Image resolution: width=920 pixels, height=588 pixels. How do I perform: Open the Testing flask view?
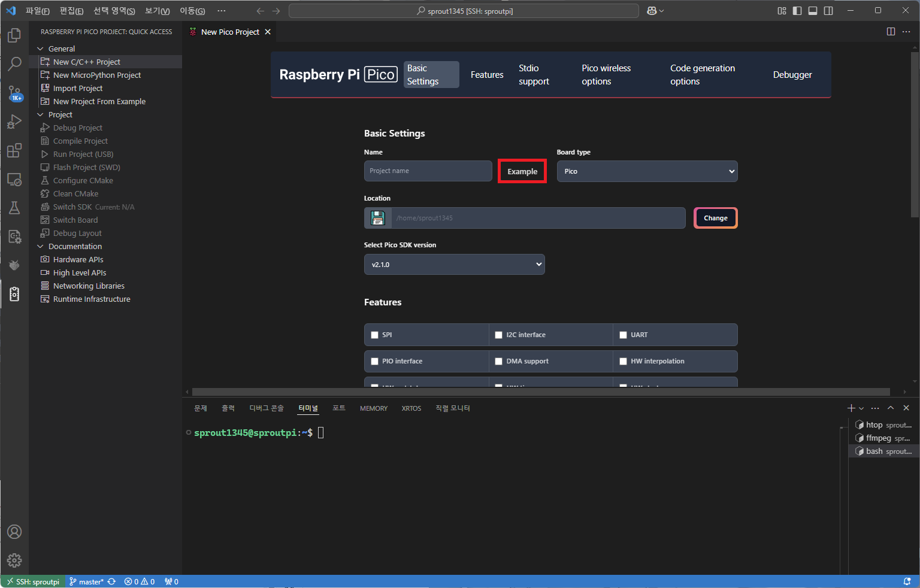pyautogui.click(x=14, y=208)
